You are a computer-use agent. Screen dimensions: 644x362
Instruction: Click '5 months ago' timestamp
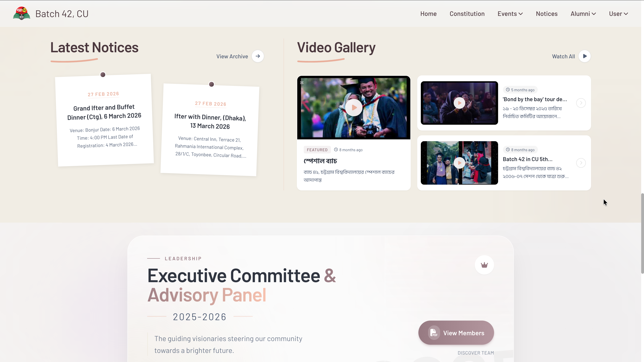coord(522,90)
